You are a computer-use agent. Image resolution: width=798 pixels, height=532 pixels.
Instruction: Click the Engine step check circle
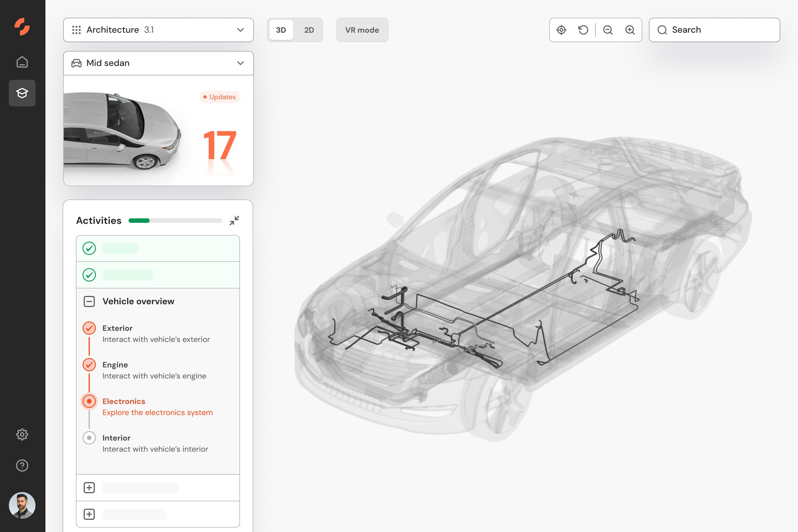[x=89, y=365]
